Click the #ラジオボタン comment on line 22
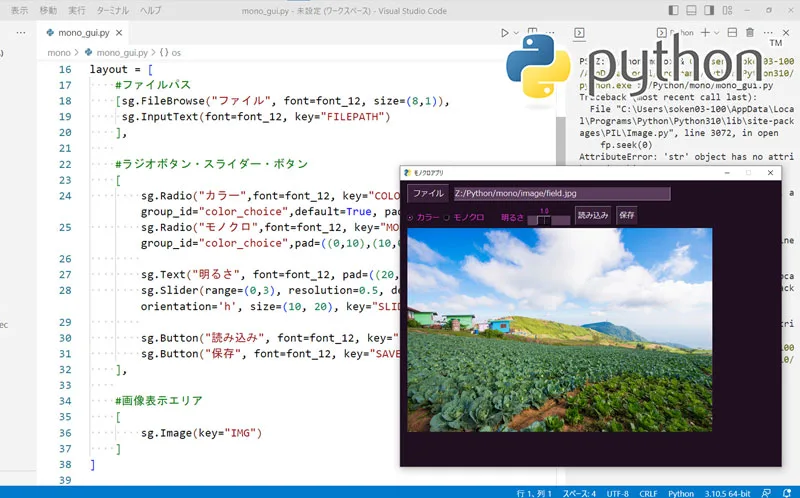This screenshot has height=498, width=800. tap(212, 164)
